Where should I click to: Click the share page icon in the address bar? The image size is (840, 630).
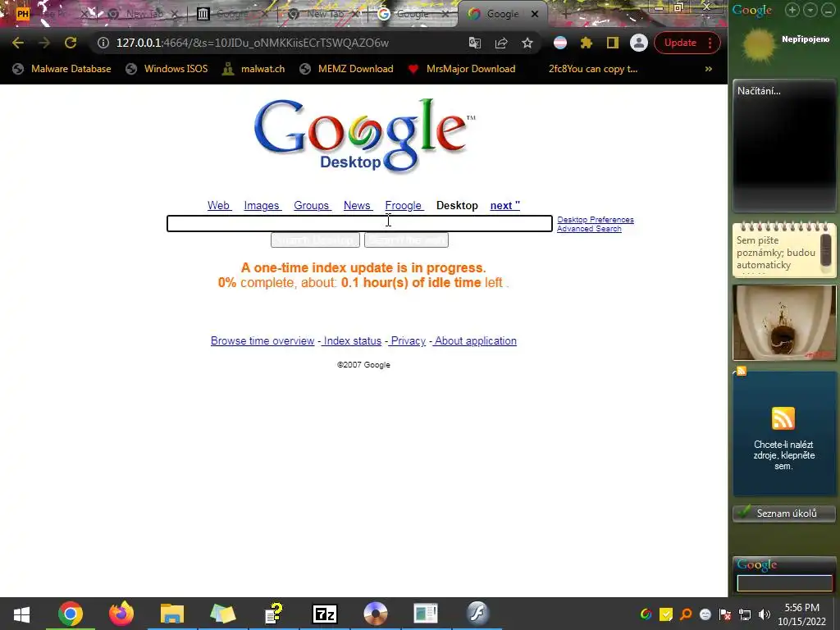coord(501,43)
